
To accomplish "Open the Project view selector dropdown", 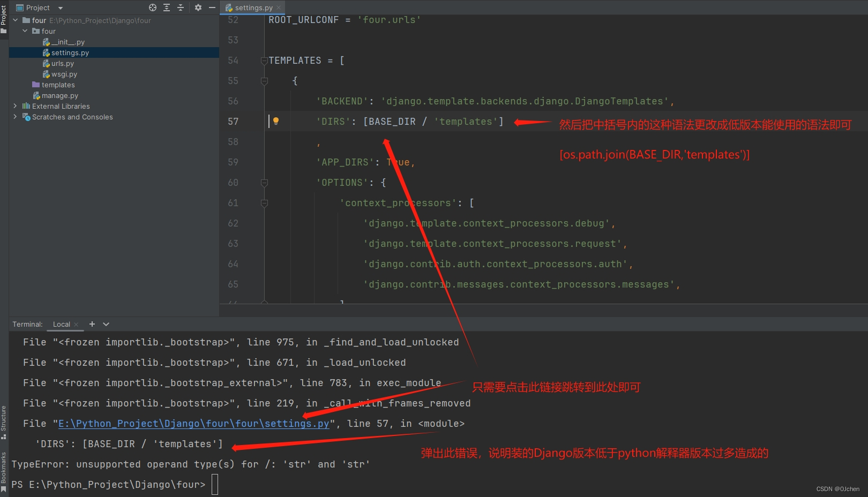I will point(61,8).
